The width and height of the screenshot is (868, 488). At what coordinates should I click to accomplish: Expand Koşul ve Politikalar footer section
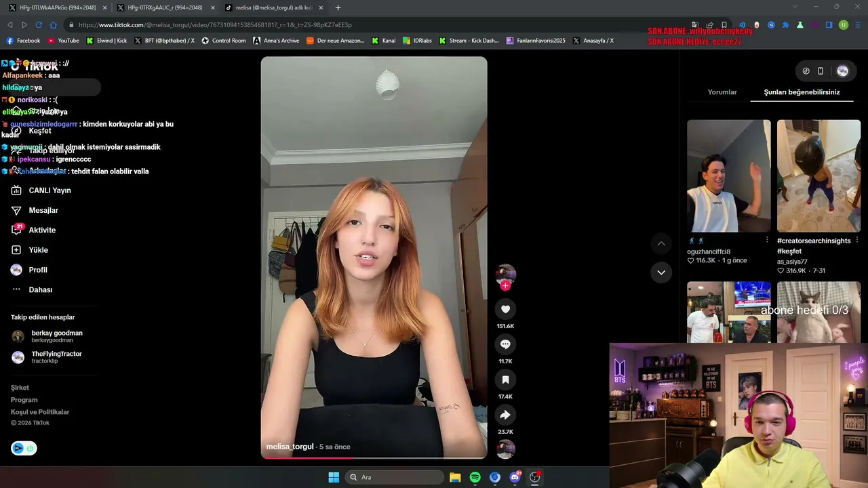(40, 412)
